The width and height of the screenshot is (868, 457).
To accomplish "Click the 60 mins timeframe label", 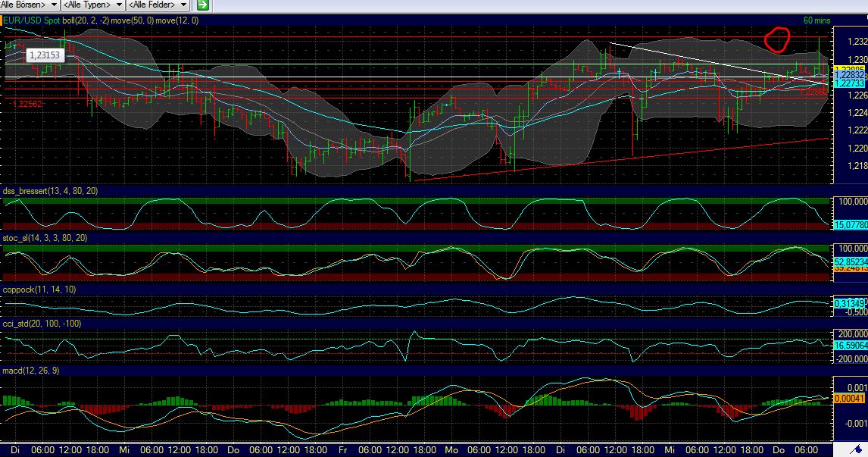I will [816, 20].
